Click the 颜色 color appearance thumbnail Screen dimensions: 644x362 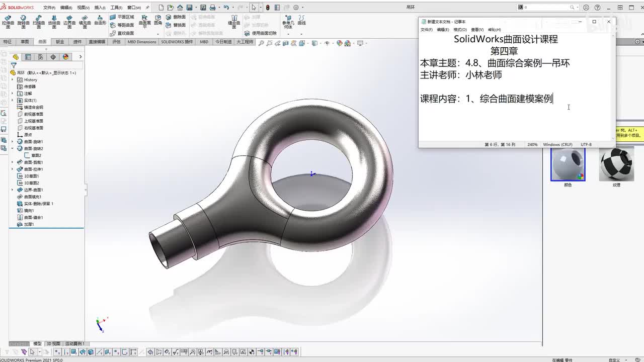click(568, 164)
